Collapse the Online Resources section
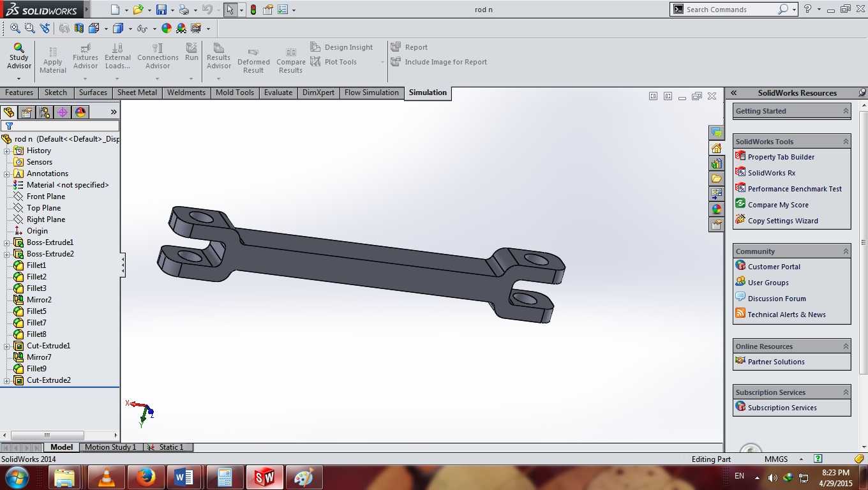The height and width of the screenshot is (490, 868). tap(846, 346)
